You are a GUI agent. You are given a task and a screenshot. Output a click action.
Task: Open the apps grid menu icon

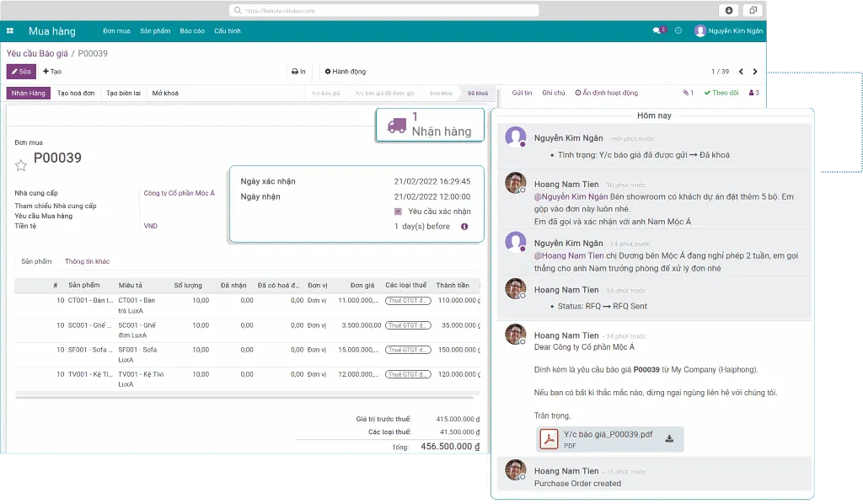click(x=10, y=31)
